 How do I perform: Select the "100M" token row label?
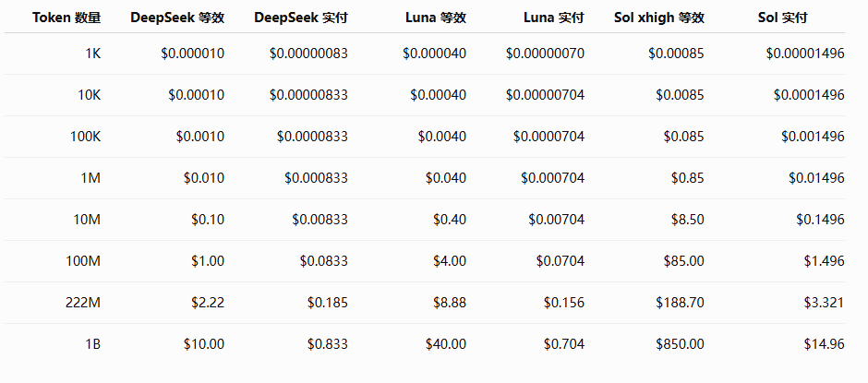tap(83, 261)
